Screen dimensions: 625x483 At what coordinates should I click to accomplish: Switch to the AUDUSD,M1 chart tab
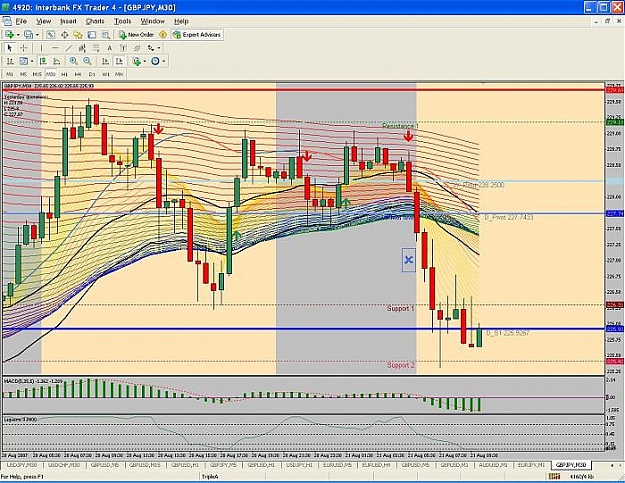tap(493, 465)
